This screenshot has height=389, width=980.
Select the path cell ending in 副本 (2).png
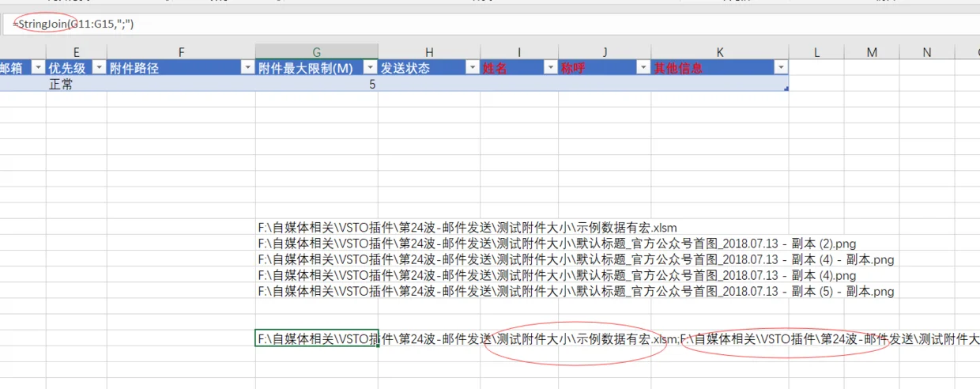coord(317,244)
